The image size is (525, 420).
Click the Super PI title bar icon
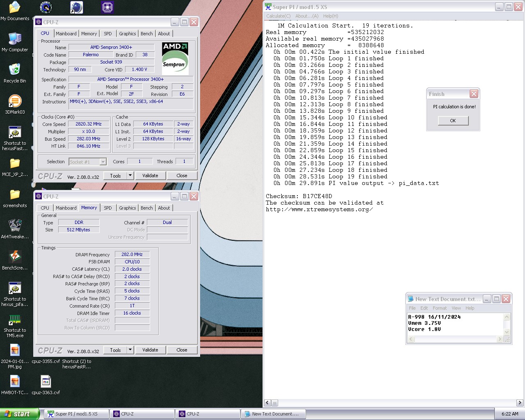[268, 7]
